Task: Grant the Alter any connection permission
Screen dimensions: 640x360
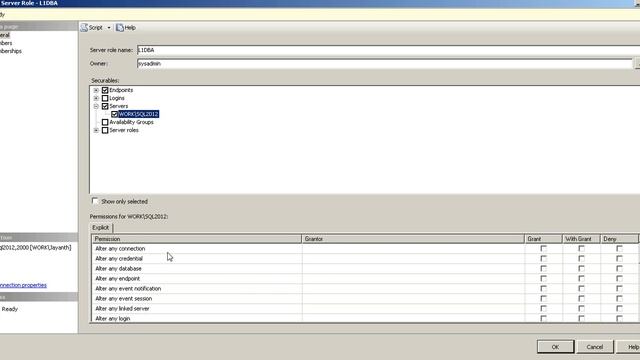Action: click(543, 248)
